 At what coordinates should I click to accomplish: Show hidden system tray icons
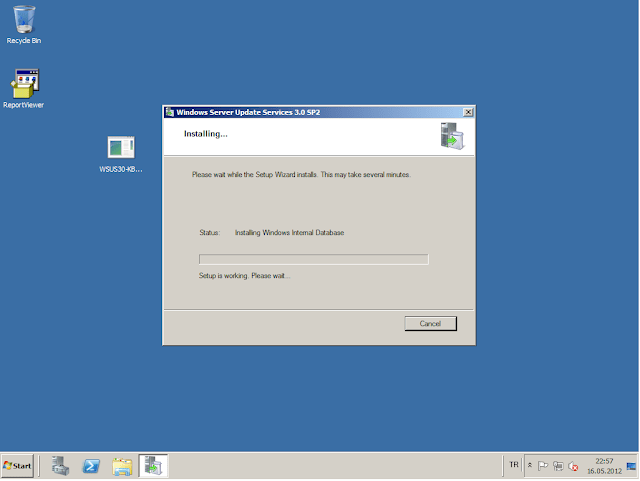(530, 466)
